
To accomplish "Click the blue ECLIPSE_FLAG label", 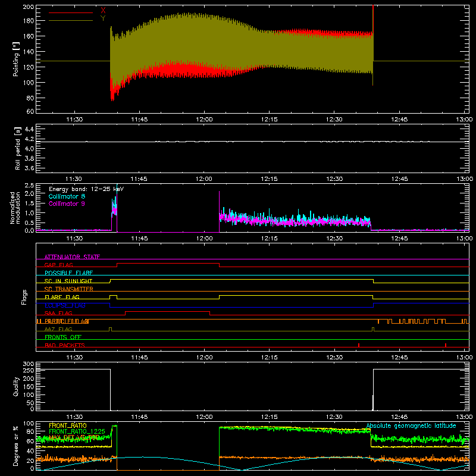I will pyautogui.click(x=65, y=305).
